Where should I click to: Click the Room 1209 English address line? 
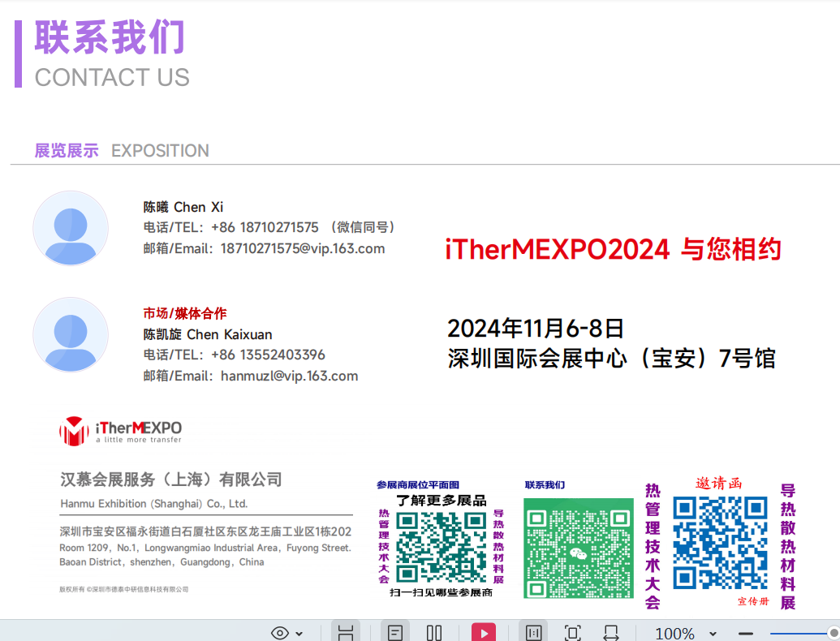point(205,548)
